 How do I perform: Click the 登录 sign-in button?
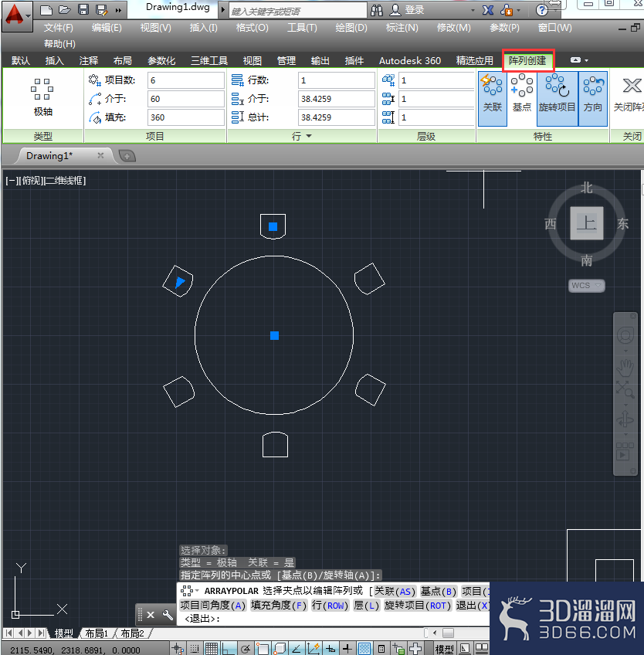point(408,9)
